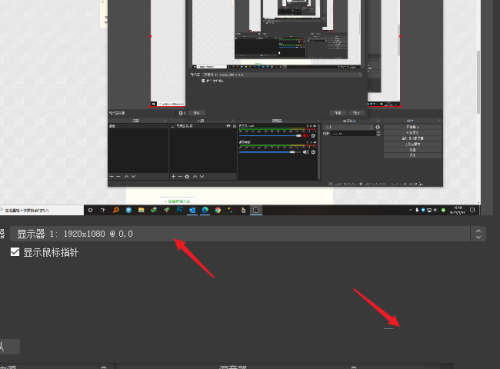Open the scene transition dropdown in preview
The width and height of the screenshot is (500, 369).
[x=349, y=127]
